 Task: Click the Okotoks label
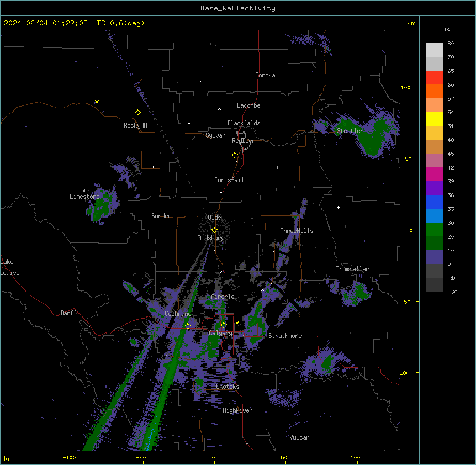[228, 387]
